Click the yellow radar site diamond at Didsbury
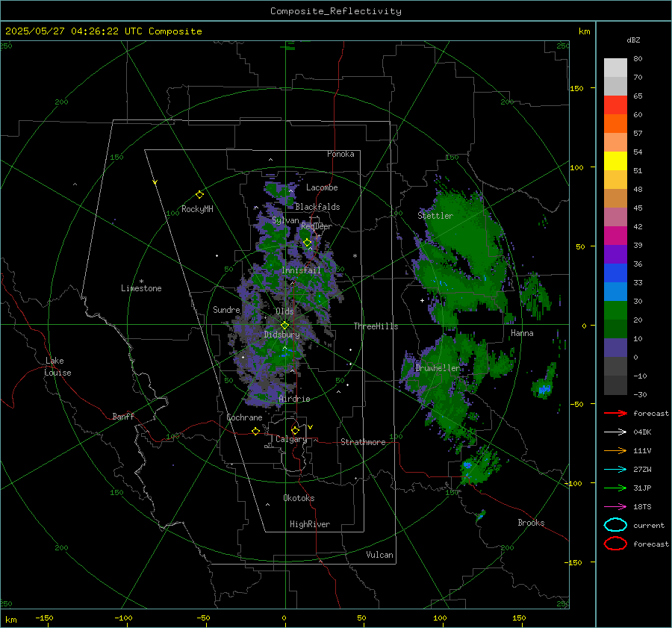 (x=284, y=326)
